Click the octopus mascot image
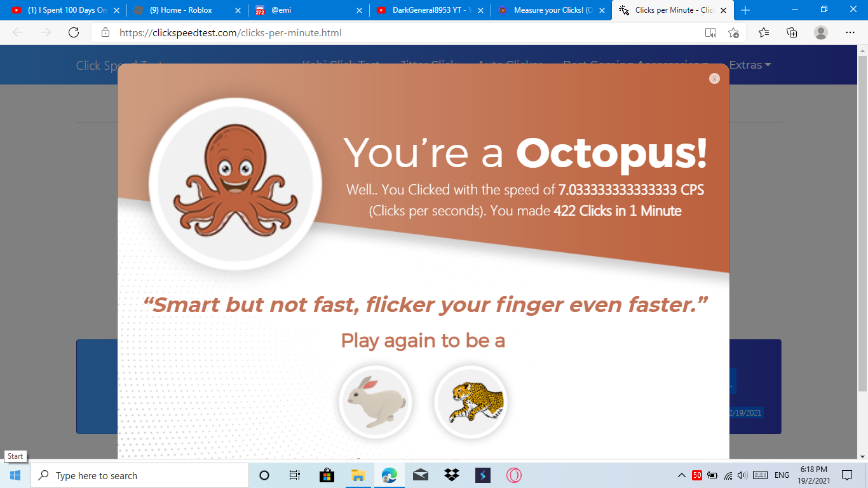 (236, 184)
